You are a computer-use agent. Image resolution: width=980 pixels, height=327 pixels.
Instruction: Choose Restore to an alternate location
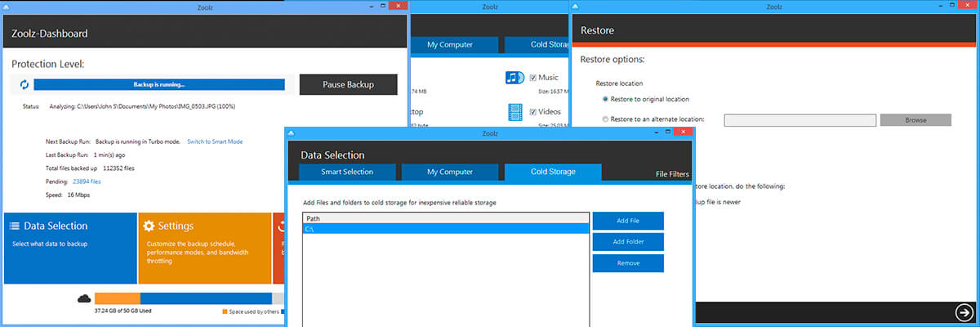pos(605,120)
